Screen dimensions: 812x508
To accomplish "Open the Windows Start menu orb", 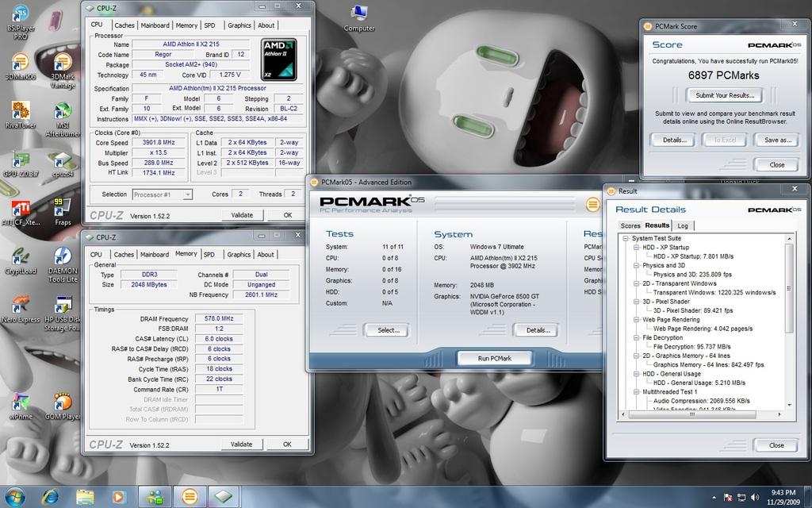I will tap(16, 497).
